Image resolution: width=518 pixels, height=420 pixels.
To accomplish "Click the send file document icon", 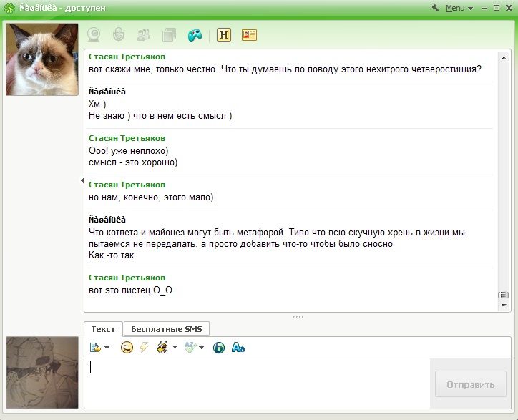I will coord(95,347).
